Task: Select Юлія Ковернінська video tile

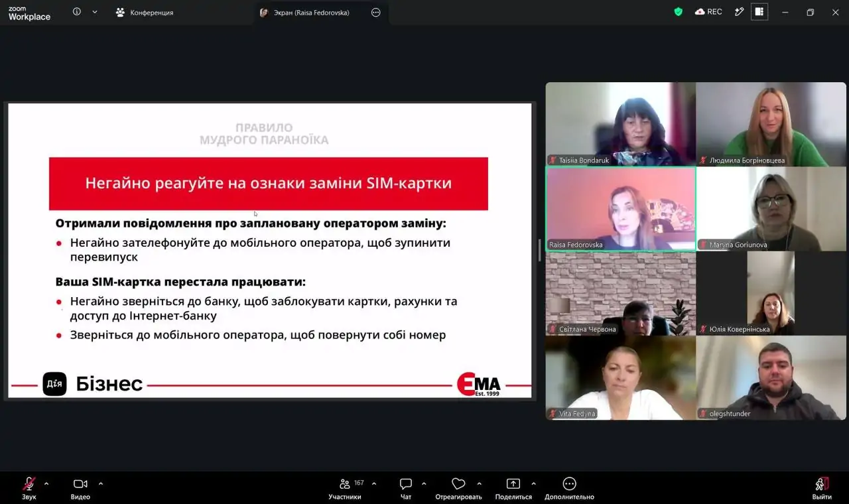Action: coord(771,293)
